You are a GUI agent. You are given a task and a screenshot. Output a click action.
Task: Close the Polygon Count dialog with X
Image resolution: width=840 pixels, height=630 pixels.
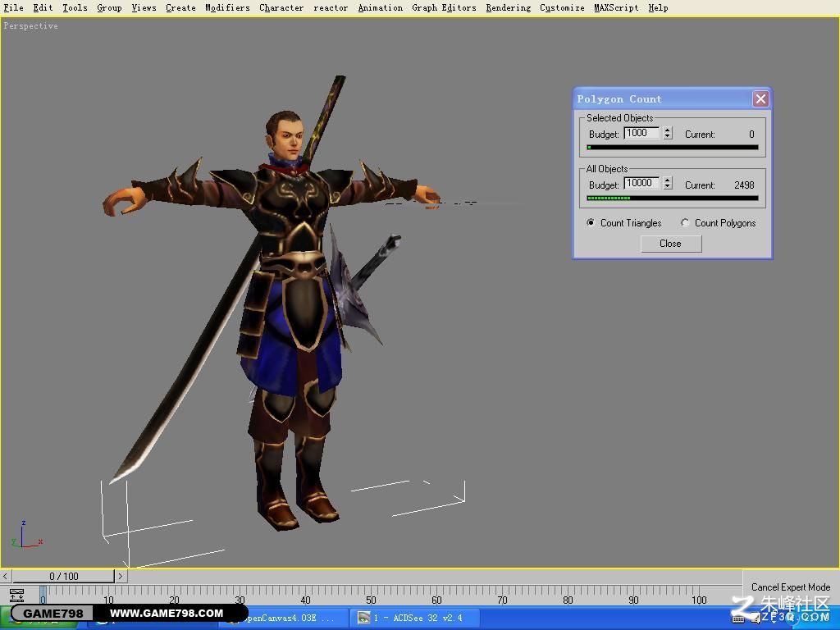(x=760, y=98)
